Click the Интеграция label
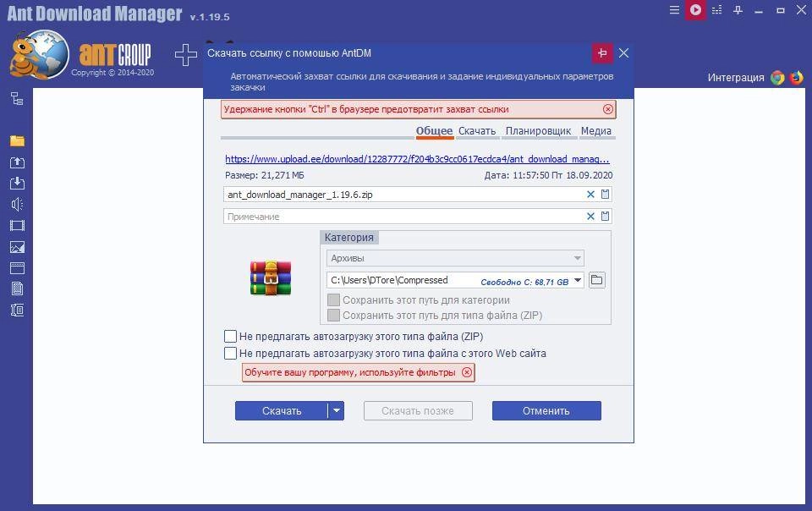812x511 pixels. click(x=736, y=78)
